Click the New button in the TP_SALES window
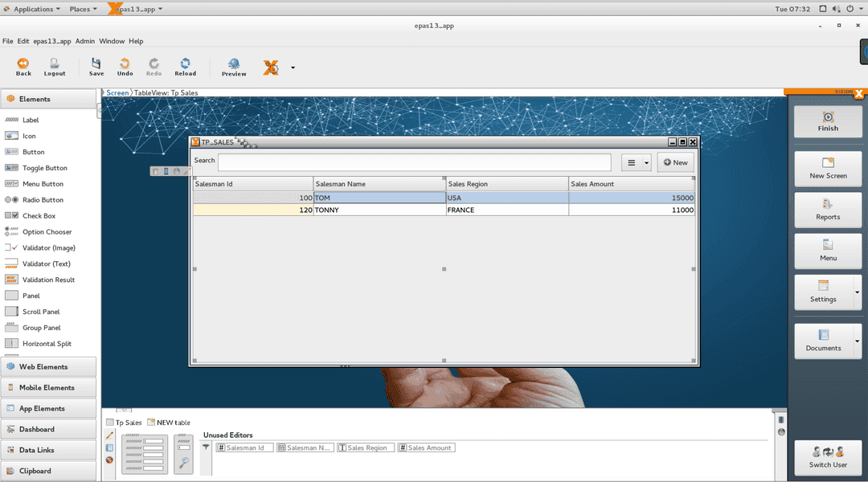 [675, 161]
